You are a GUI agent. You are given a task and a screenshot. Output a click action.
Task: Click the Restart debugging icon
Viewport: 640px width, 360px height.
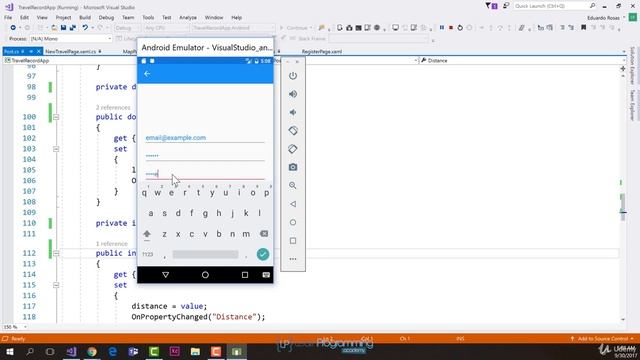[460, 28]
